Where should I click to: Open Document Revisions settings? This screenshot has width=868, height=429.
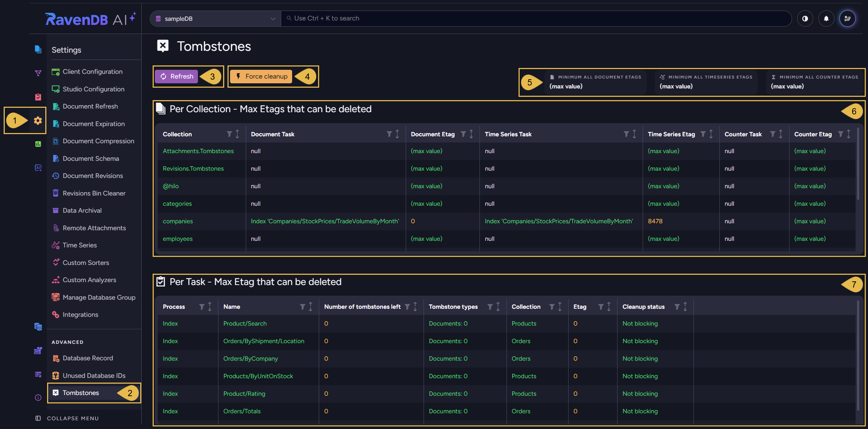click(92, 176)
